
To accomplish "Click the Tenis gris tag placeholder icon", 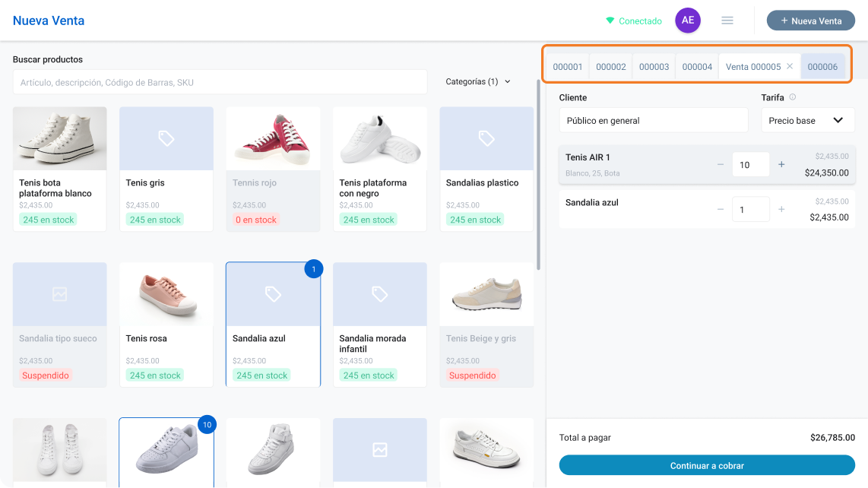I will 166,138.
